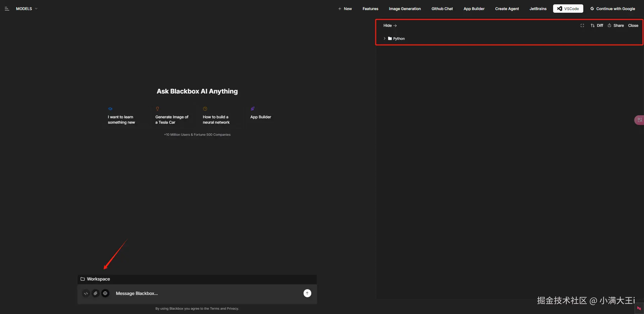Toggle the globe web search icon
Viewport: 644px width, 314px height.
105,294
